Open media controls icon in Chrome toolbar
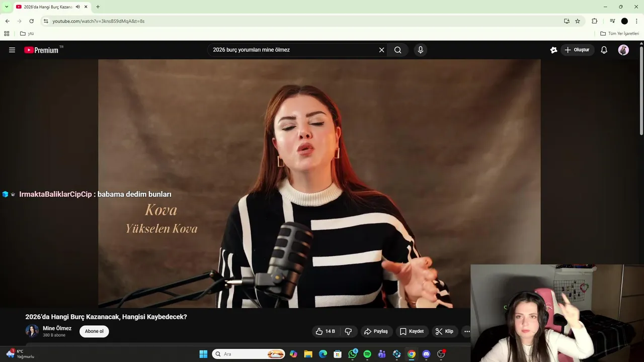 (x=612, y=21)
